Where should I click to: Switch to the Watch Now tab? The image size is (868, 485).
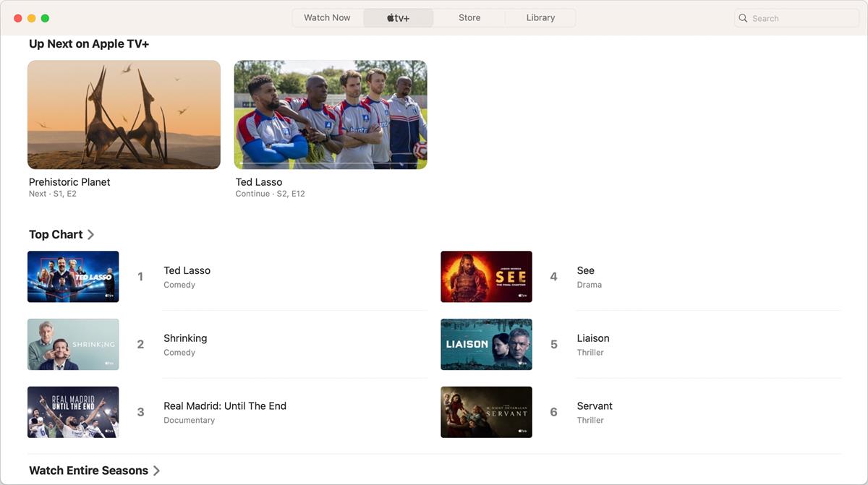[x=327, y=18]
